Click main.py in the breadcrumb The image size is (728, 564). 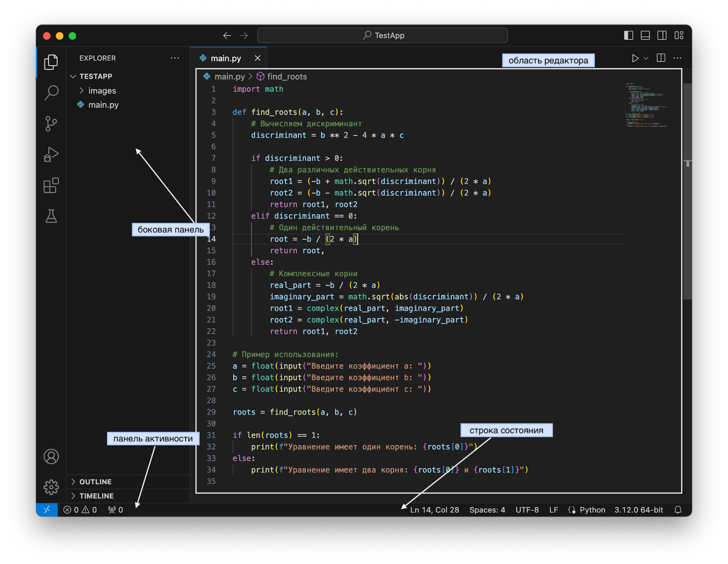click(x=229, y=76)
